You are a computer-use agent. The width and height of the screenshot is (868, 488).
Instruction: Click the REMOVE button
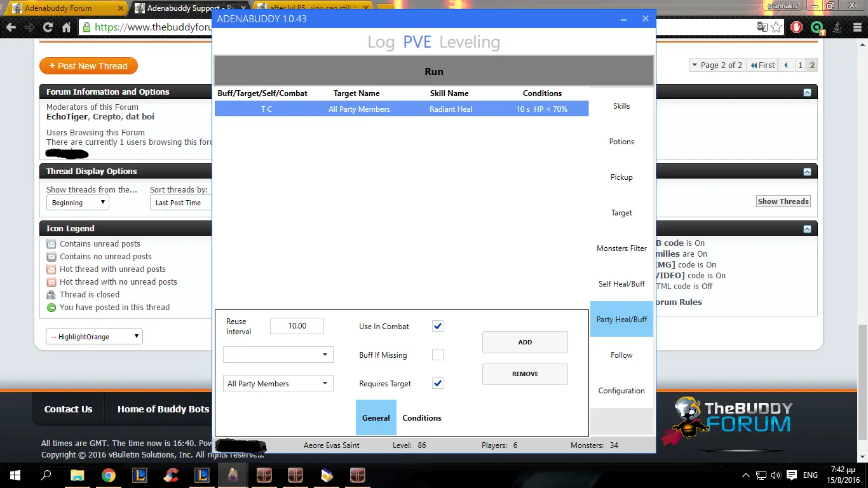[525, 374]
